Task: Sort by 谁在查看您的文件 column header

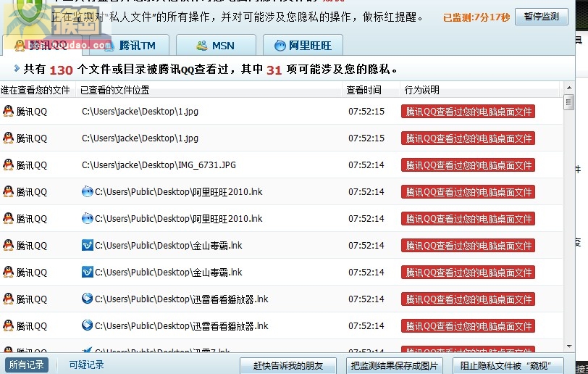Action: click(x=38, y=90)
